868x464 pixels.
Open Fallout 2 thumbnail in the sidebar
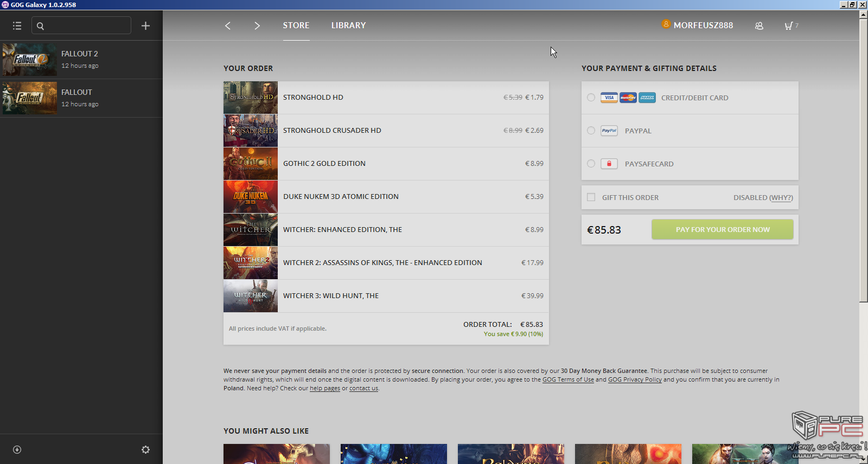pos(30,60)
